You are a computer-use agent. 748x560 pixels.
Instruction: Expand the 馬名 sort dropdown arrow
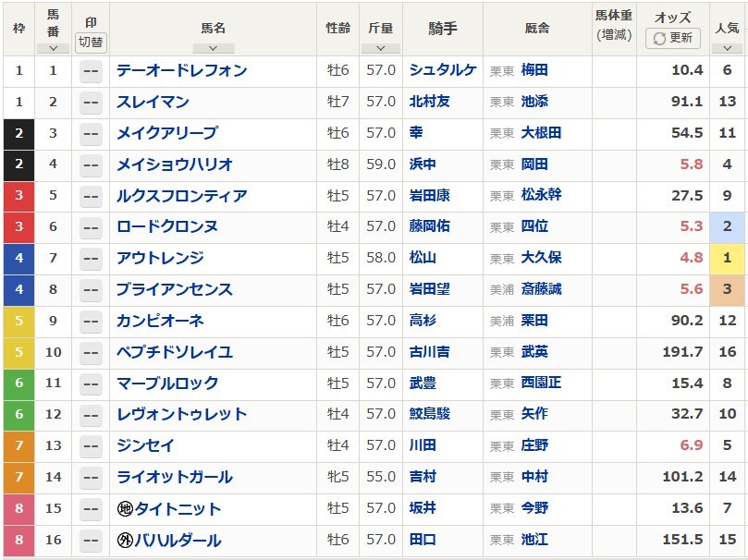click(x=214, y=48)
